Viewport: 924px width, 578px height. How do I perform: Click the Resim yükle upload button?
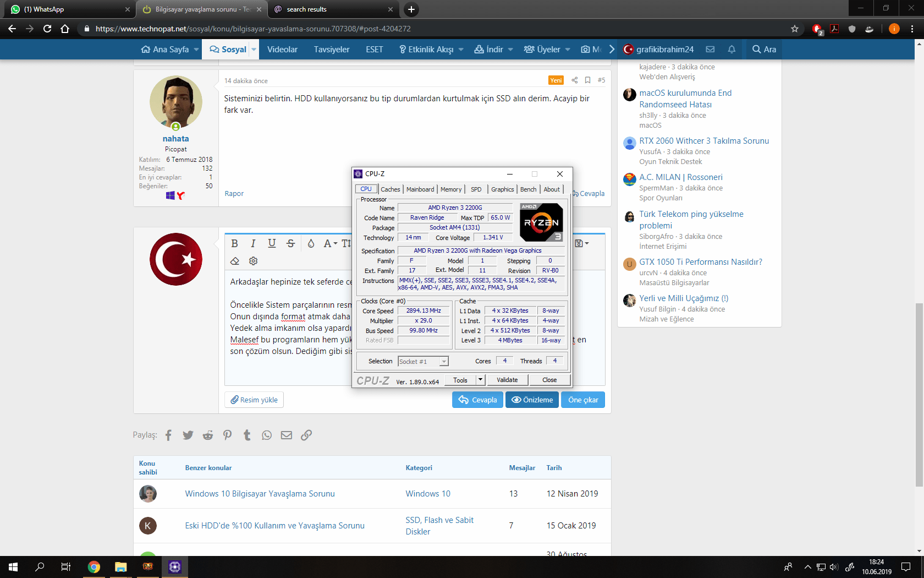point(254,400)
